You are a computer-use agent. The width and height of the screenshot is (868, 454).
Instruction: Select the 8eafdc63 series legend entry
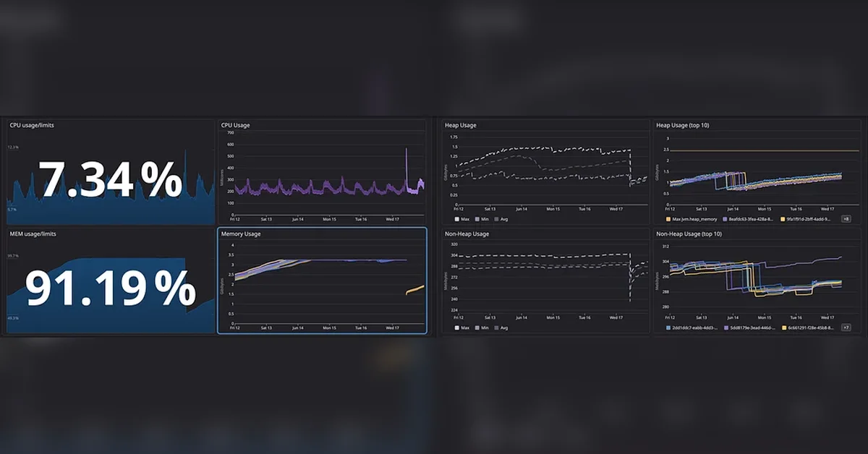748,218
